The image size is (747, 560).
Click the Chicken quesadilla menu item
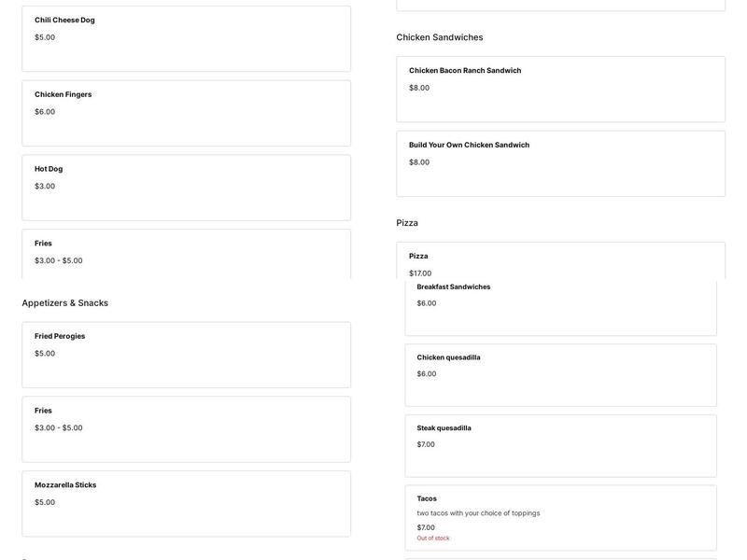point(560,375)
